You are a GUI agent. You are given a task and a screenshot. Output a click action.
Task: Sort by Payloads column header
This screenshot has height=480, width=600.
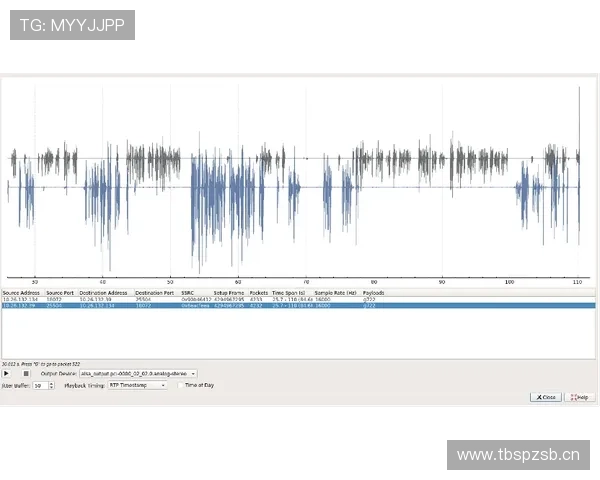click(373, 293)
